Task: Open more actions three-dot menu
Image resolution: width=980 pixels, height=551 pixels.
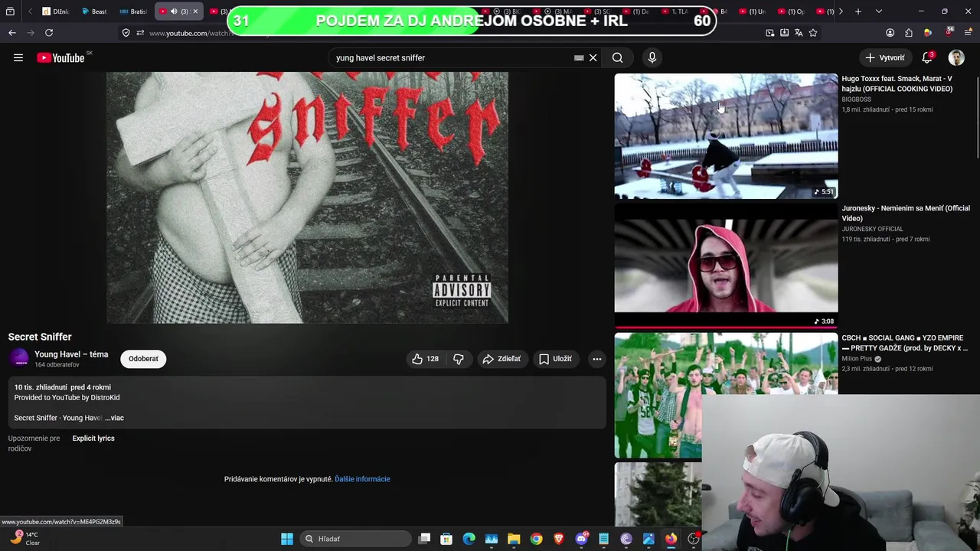Action: tap(596, 359)
